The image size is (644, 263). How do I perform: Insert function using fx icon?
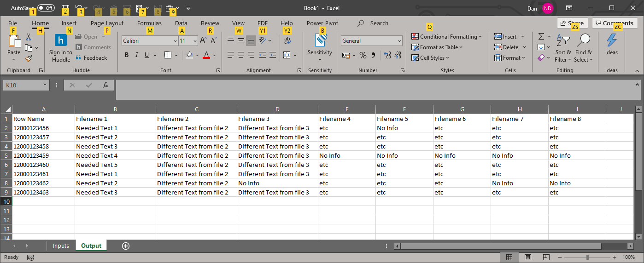105,85
